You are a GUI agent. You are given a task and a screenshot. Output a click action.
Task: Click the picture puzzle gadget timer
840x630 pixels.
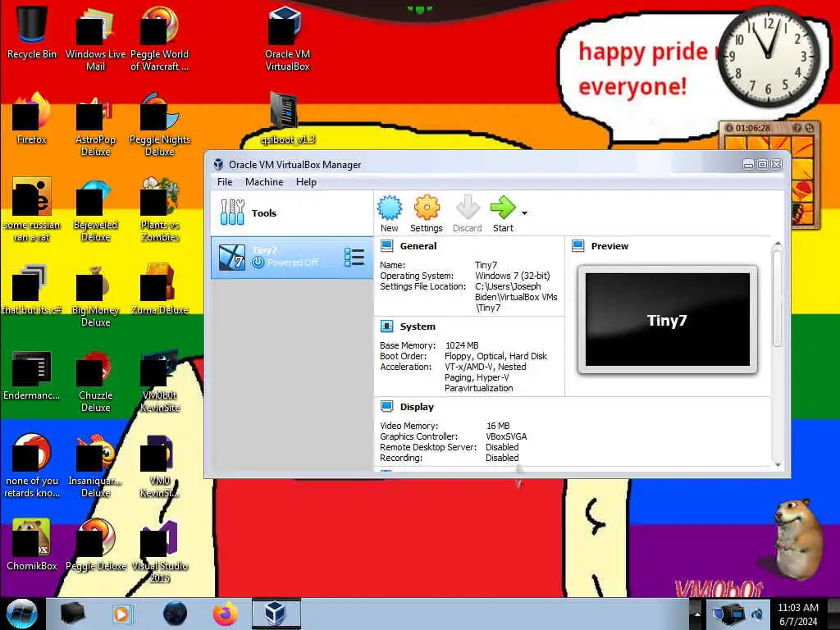[752, 128]
